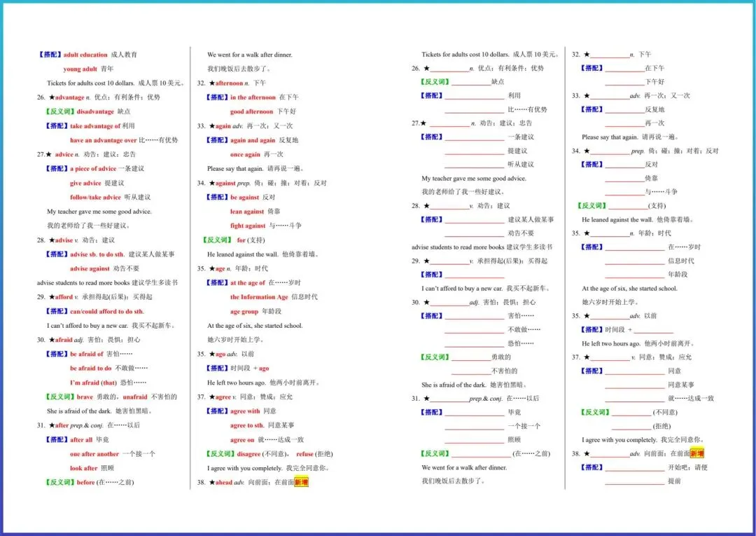Select "advise sb. to do sth."
This screenshot has height=536, width=756.
click(x=97, y=254)
